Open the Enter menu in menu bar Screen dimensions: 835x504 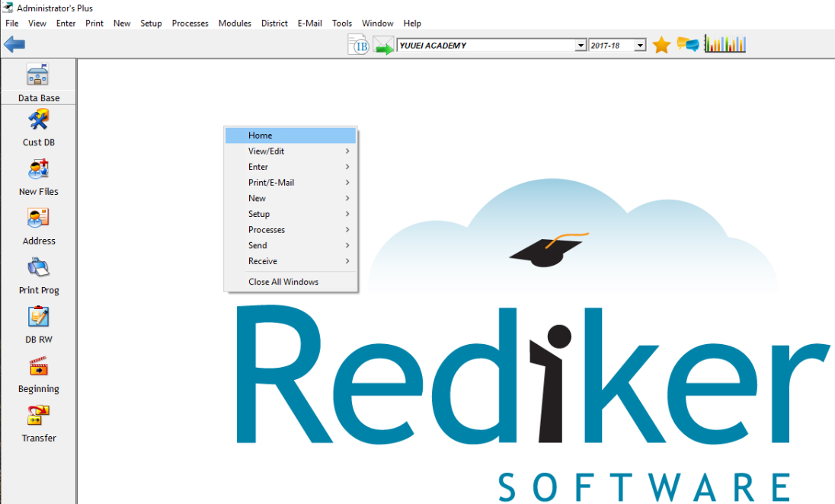pyautogui.click(x=66, y=24)
